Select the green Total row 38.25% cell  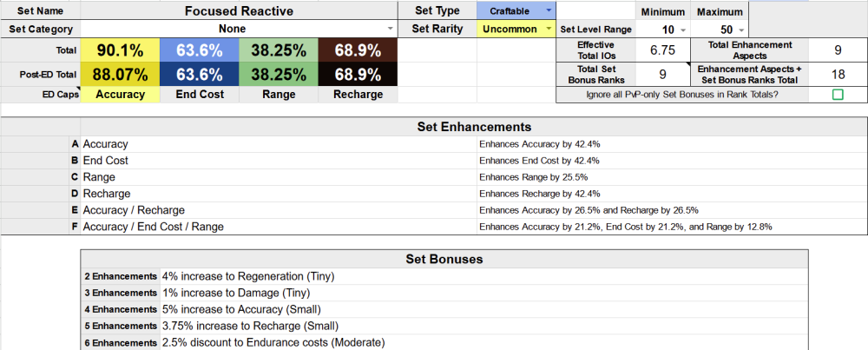click(x=278, y=50)
